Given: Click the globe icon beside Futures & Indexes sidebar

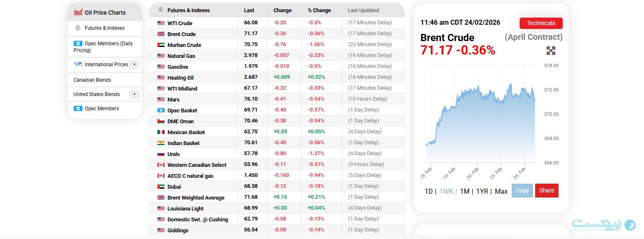Looking at the screenshot, I should click(x=77, y=28).
